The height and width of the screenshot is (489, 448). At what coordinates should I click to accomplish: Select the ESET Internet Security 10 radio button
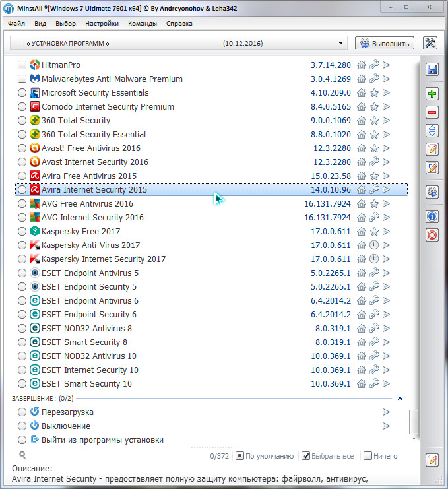pyautogui.click(x=22, y=370)
